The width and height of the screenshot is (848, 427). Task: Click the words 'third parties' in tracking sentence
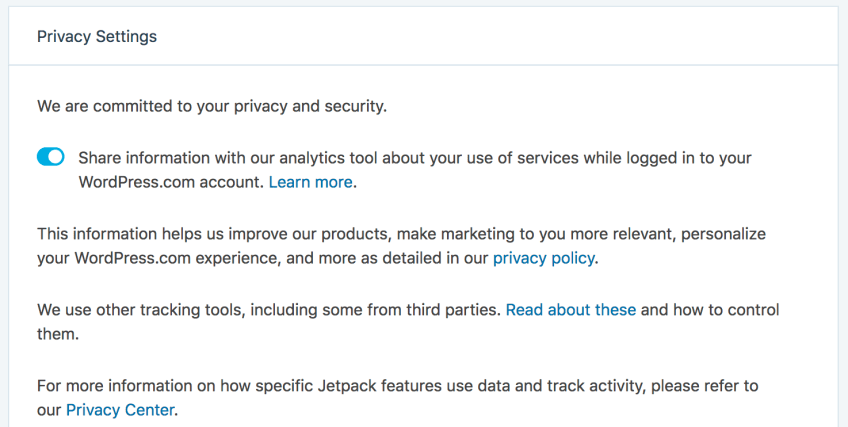tap(456, 310)
